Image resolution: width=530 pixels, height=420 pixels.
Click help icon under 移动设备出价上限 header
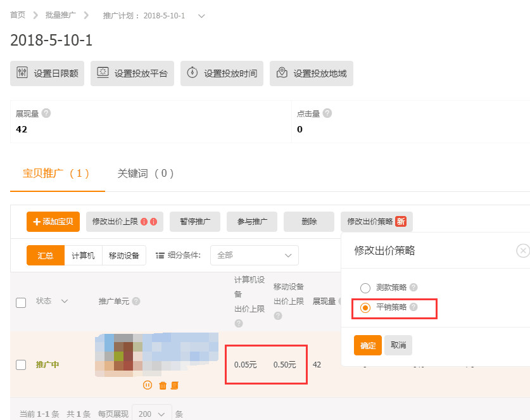point(278,315)
